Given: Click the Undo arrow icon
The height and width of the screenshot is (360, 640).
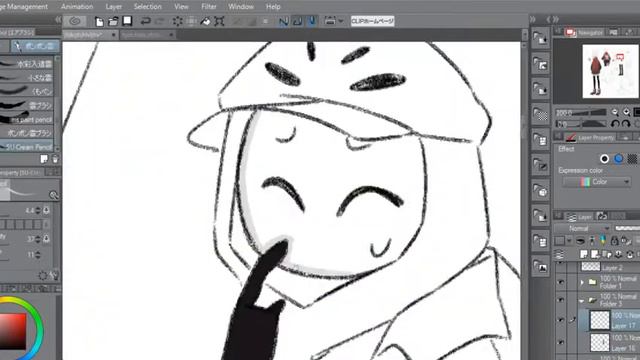Looking at the screenshot, I should (145, 21).
